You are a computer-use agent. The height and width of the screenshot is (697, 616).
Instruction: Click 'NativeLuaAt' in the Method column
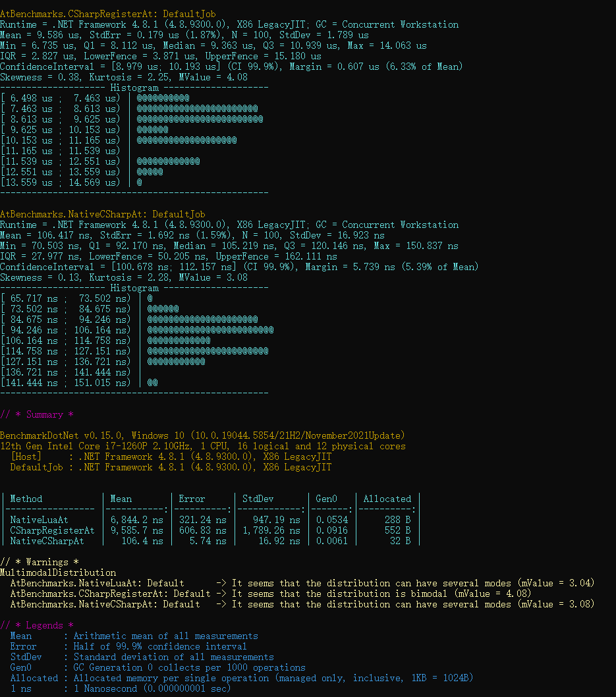pyautogui.click(x=39, y=520)
